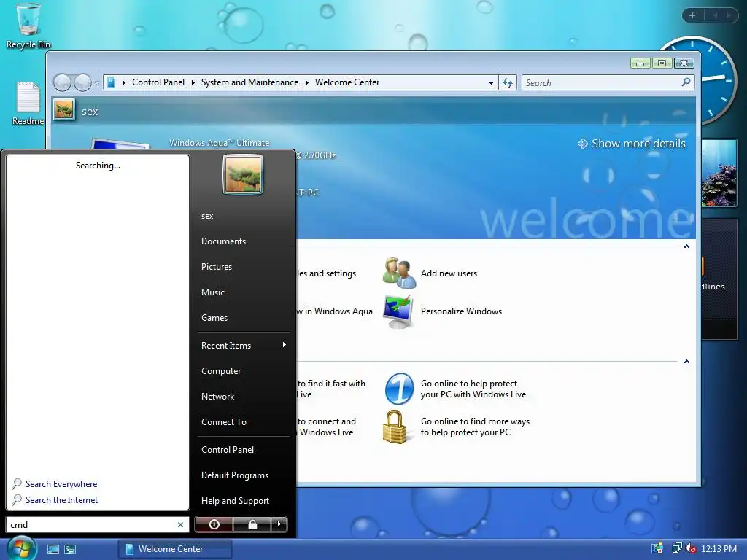
Task: Click Show Desktop in Quick Launch
Action: [x=53, y=549]
